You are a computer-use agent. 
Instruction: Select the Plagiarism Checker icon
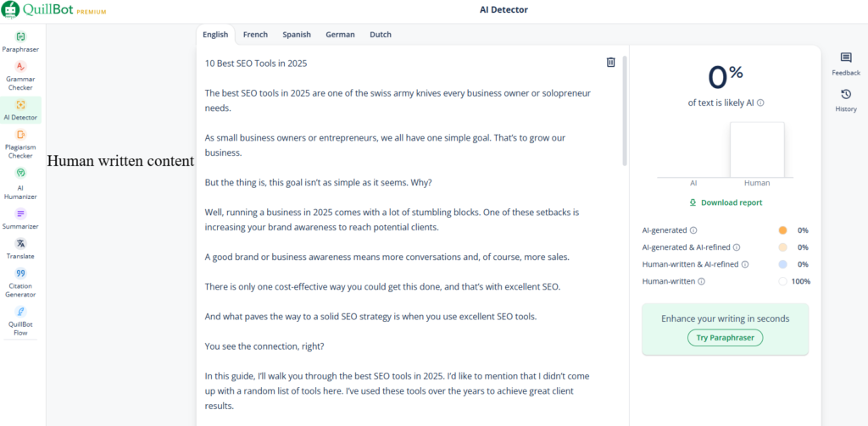tap(20, 135)
